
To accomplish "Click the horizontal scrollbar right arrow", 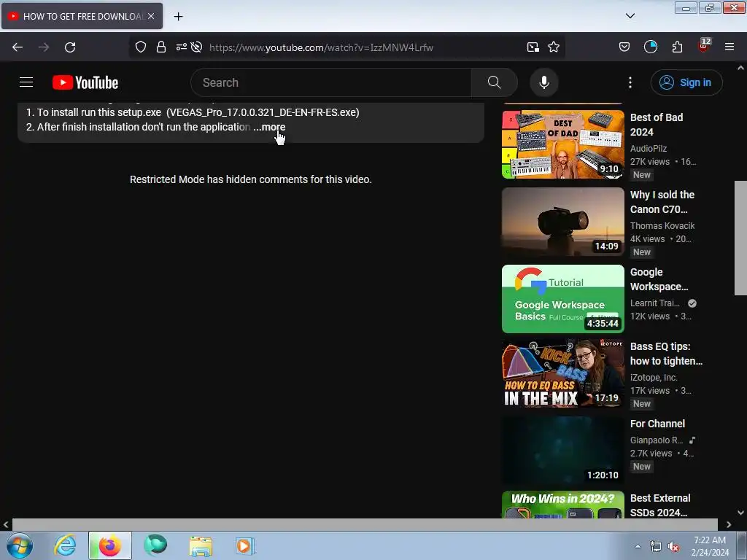I will coord(729,524).
